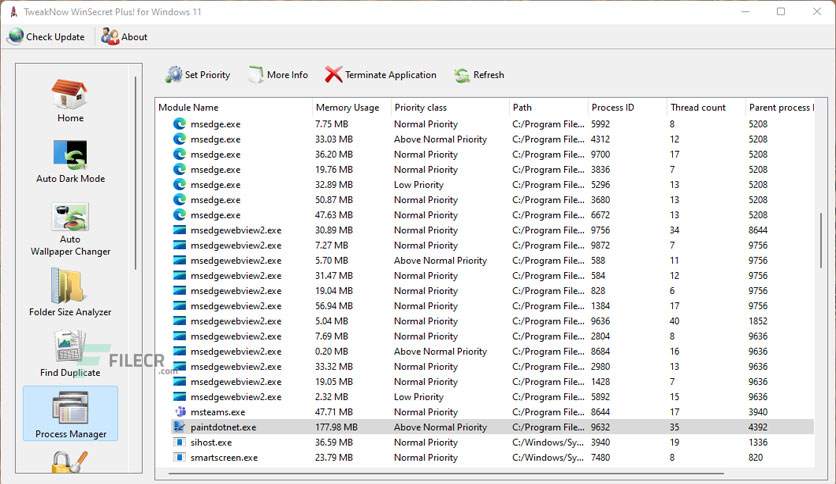Click the process list vertical scrollbar
Image resolution: width=836 pixels, height=484 pixels.
[x=821, y=240]
